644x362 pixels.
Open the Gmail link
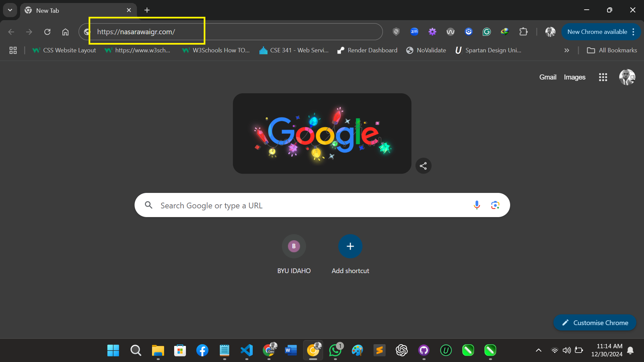pyautogui.click(x=548, y=77)
